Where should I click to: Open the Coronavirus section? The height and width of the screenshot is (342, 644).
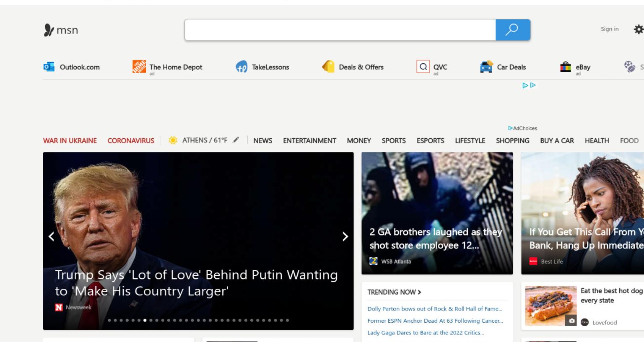click(131, 141)
